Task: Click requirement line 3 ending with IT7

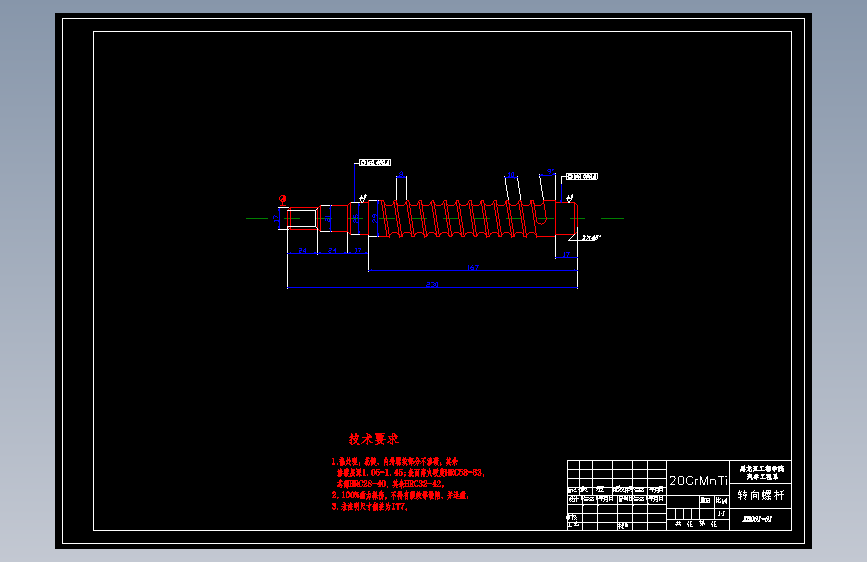Action: pyautogui.click(x=369, y=506)
